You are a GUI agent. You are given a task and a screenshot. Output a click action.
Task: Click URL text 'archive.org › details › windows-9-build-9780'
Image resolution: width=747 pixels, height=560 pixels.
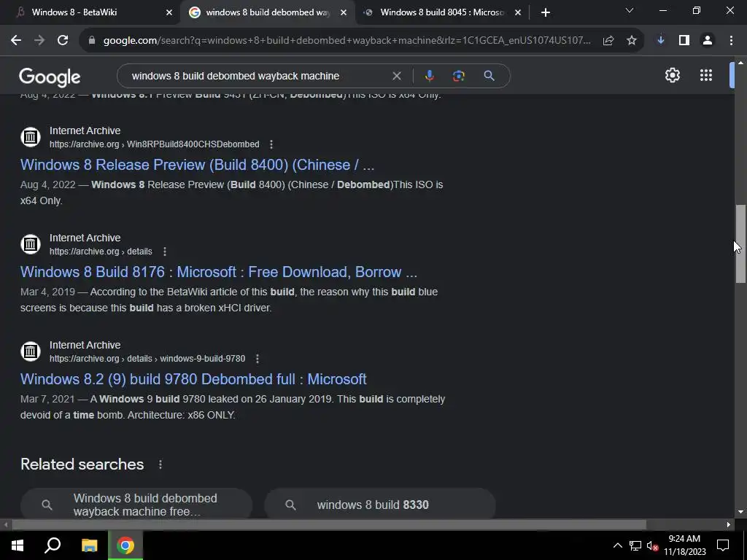coord(147,359)
